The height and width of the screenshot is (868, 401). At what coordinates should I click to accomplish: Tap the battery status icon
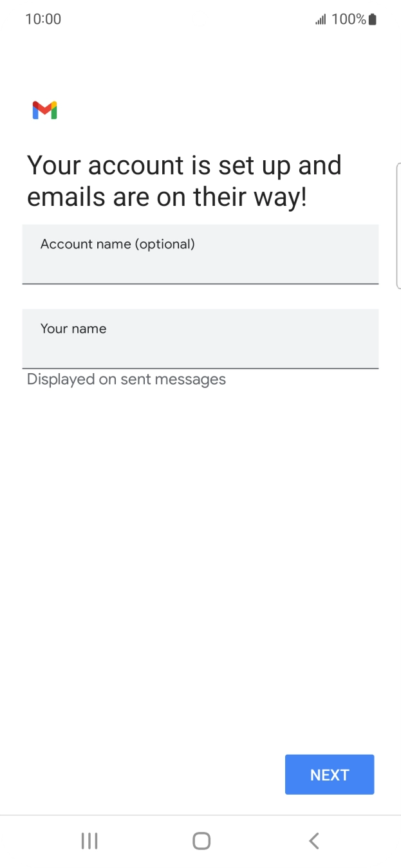click(371, 19)
